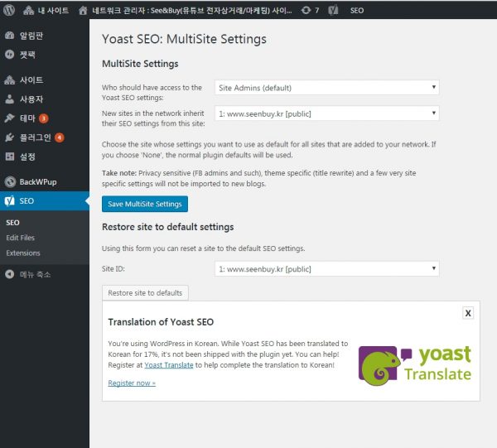Follow the Yoast Translate link

tap(168, 365)
